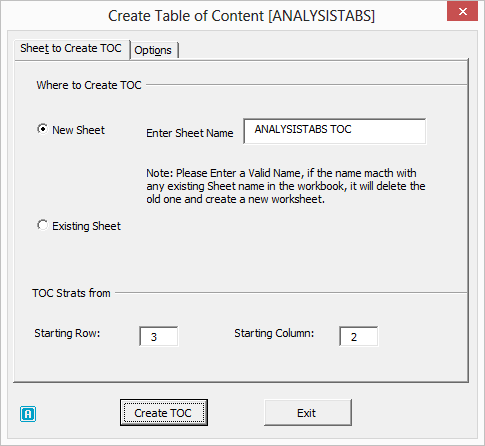Click the Starting Row label

pos(67,333)
